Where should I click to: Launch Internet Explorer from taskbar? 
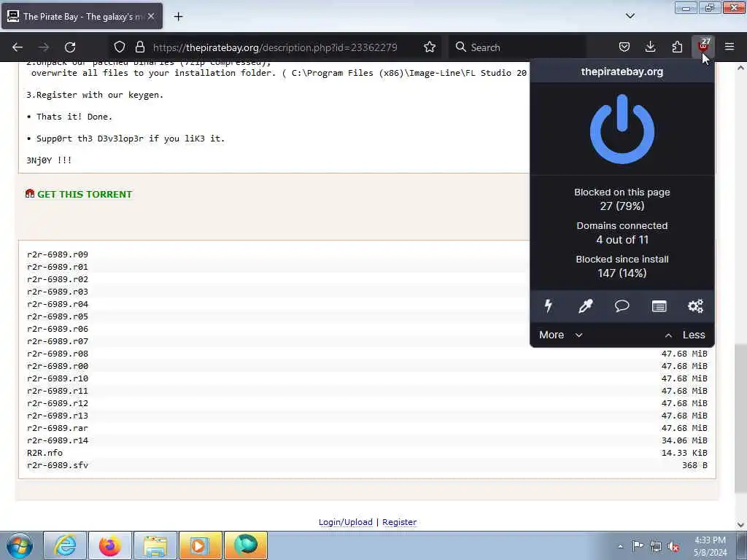[65, 545]
